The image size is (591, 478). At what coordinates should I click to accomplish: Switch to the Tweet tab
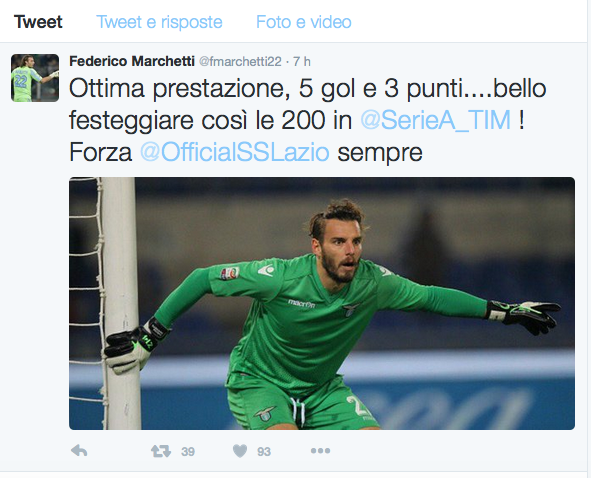(38, 22)
